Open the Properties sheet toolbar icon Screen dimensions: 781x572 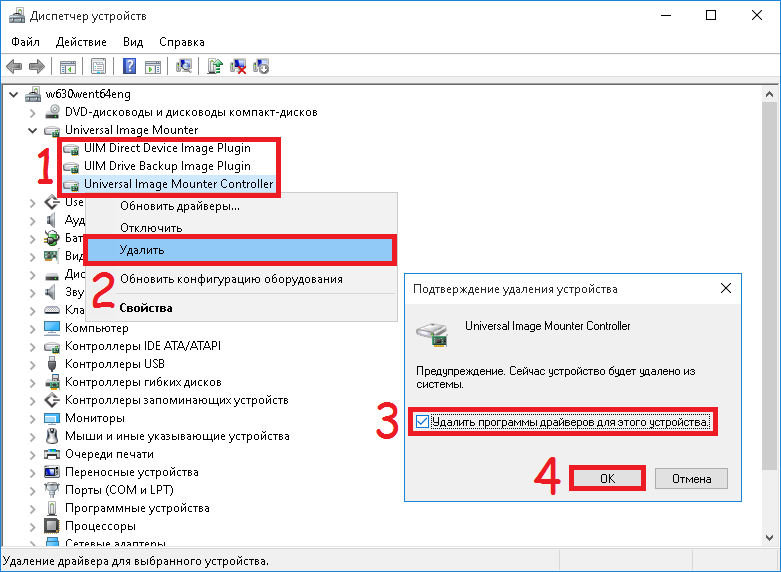point(99,66)
